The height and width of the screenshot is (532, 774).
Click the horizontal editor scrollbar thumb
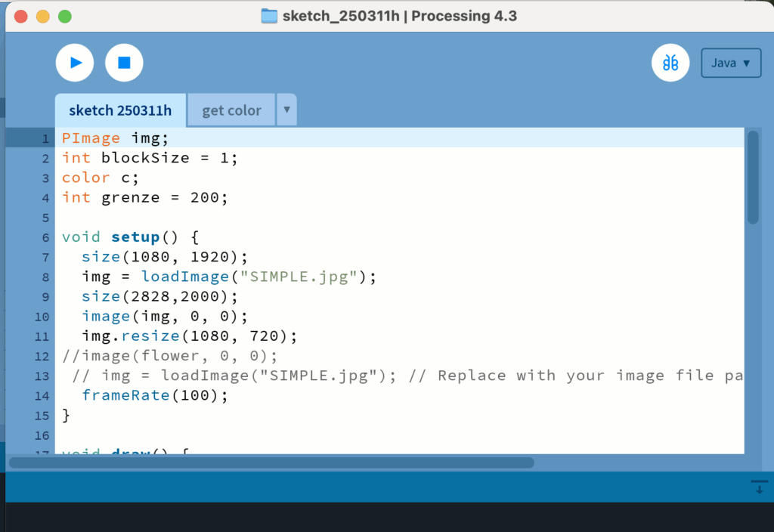(271, 462)
